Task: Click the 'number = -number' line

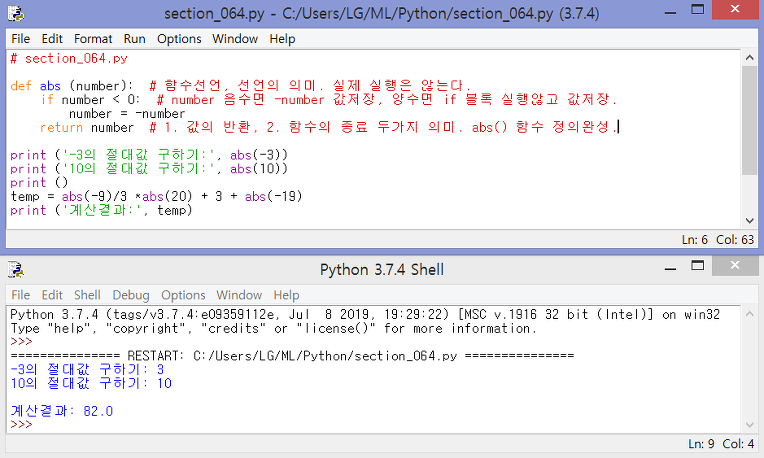Action: [x=127, y=114]
